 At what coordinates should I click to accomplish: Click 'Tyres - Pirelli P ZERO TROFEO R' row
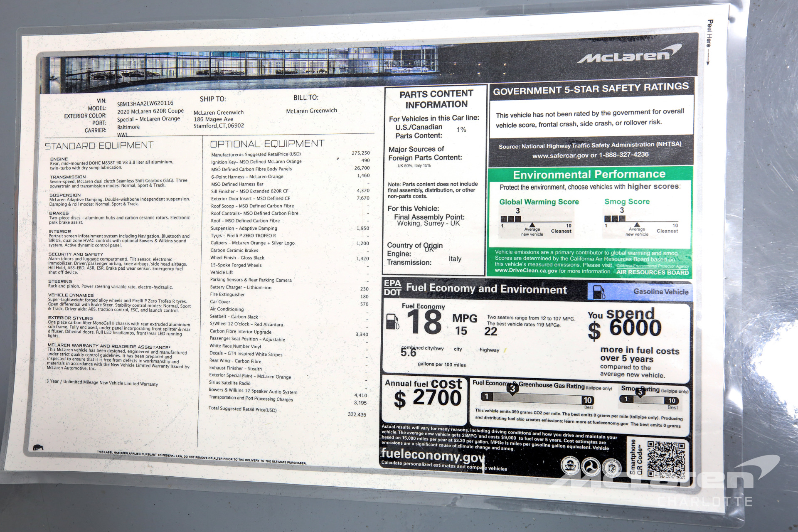point(290,236)
